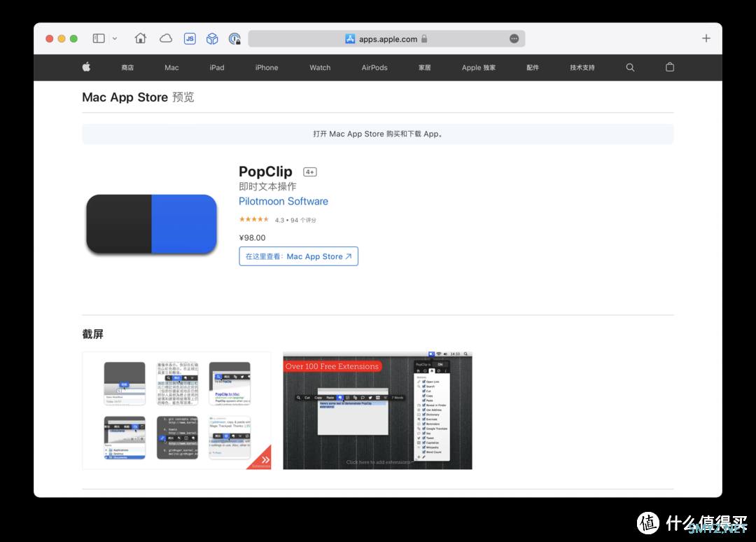Click the Home icon in Safari toolbar

coord(141,39)
